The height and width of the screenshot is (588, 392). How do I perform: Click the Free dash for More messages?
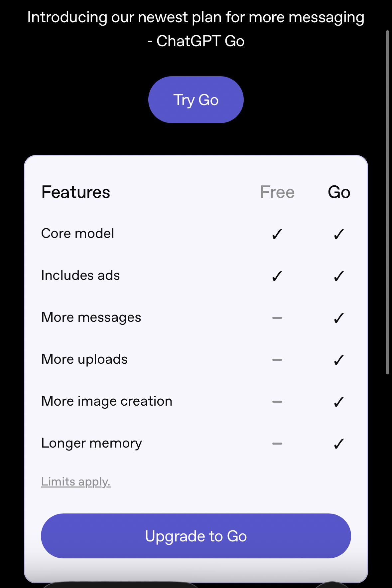277,318
